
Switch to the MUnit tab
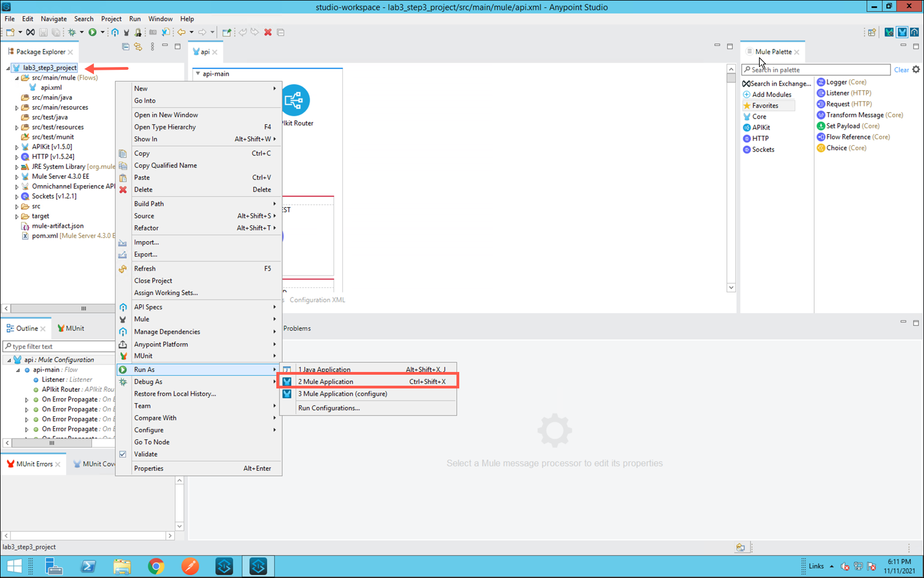coord(71,329)
